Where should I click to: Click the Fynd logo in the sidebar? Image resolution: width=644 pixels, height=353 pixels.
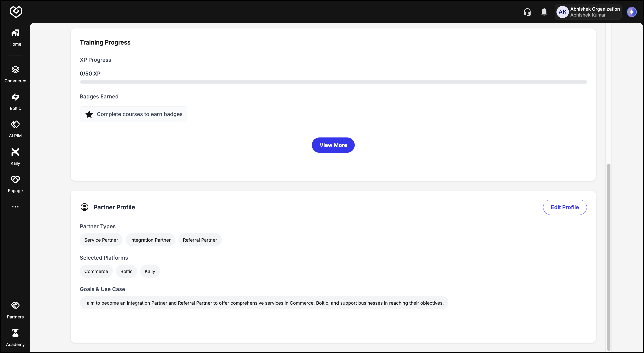(x=16, y=12)
